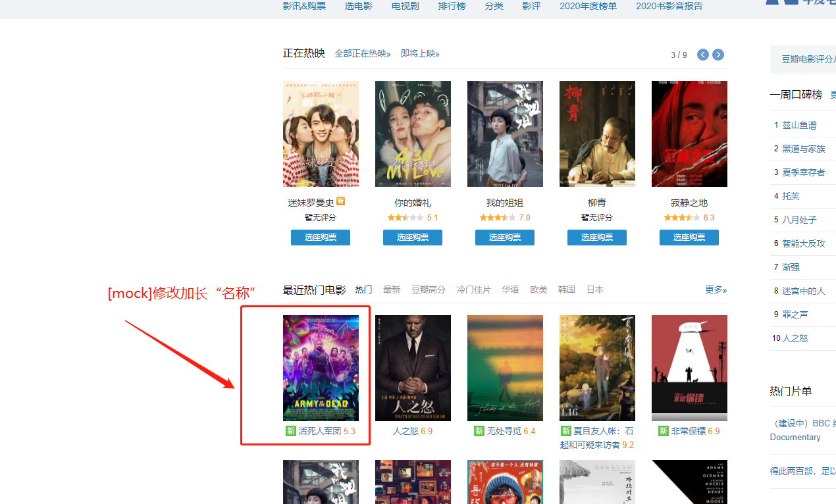The width and height of the screenshot is (836, 504).
Task: Open 人之怒 6.9 title link
Action: click(413, 431)
